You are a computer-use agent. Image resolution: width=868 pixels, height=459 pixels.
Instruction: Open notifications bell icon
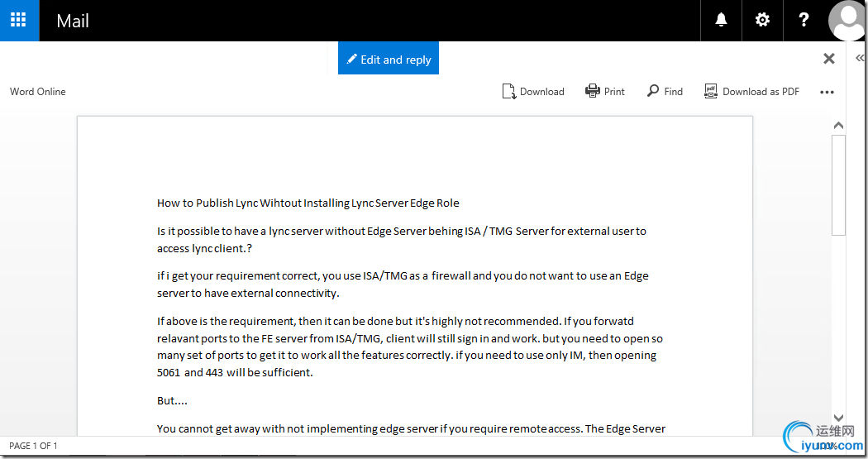point(721,21)
